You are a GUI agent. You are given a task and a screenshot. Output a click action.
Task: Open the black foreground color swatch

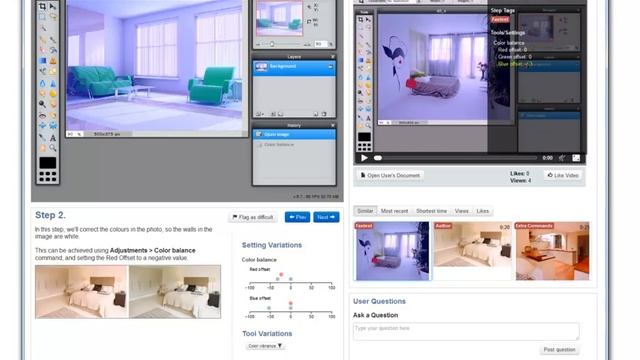tap(48, 163)
